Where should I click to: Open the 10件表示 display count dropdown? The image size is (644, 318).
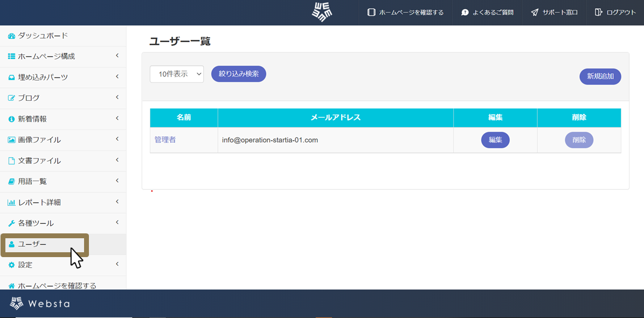177,73
